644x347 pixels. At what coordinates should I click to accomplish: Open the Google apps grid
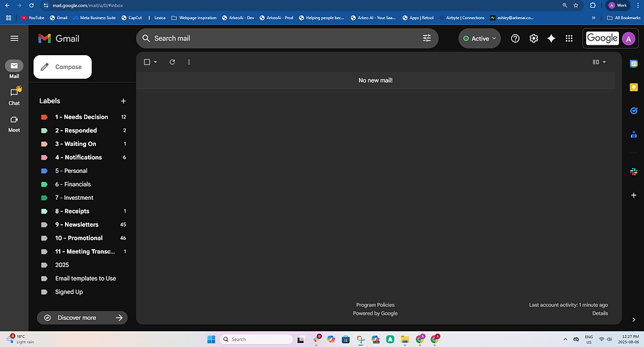pyautogui.click(x=569, y=38)
